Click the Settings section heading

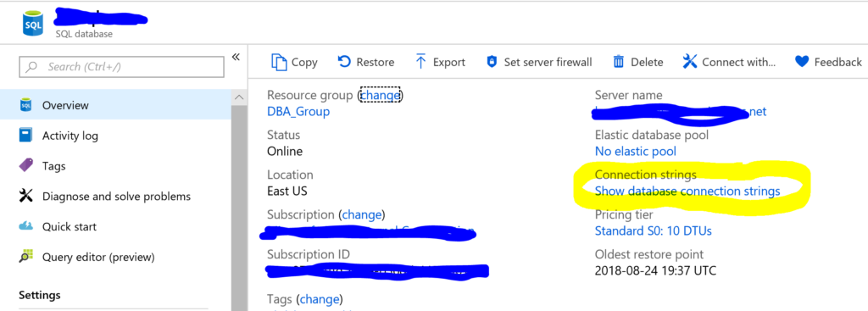coord(40,295)
